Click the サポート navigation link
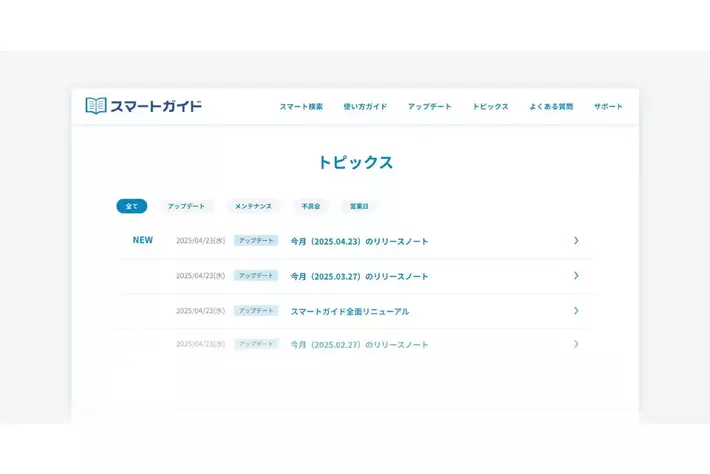This screenshot has height=474, width=710. 608,107
